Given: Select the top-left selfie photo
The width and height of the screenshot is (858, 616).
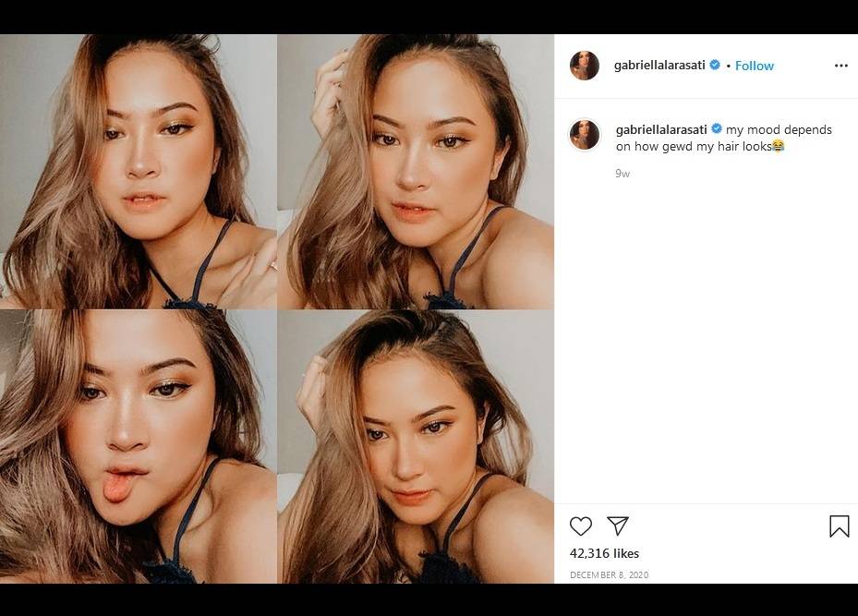Looking at the screenshot, I should (x=139, y=171).
